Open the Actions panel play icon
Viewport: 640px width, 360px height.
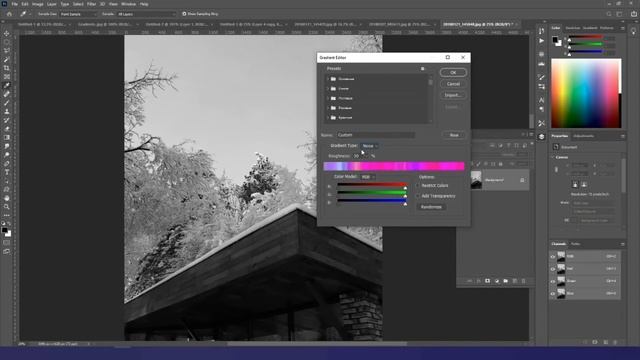tap(541, 41)
